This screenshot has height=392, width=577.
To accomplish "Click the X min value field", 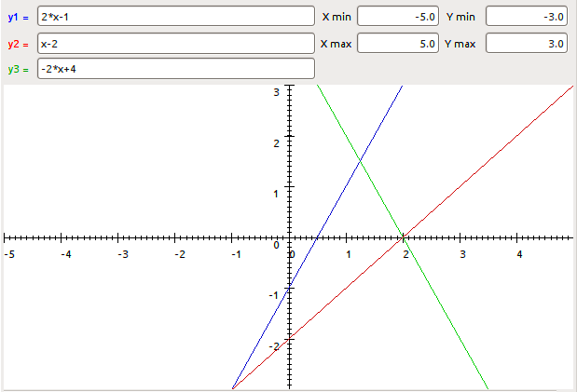I will (398, 16).
